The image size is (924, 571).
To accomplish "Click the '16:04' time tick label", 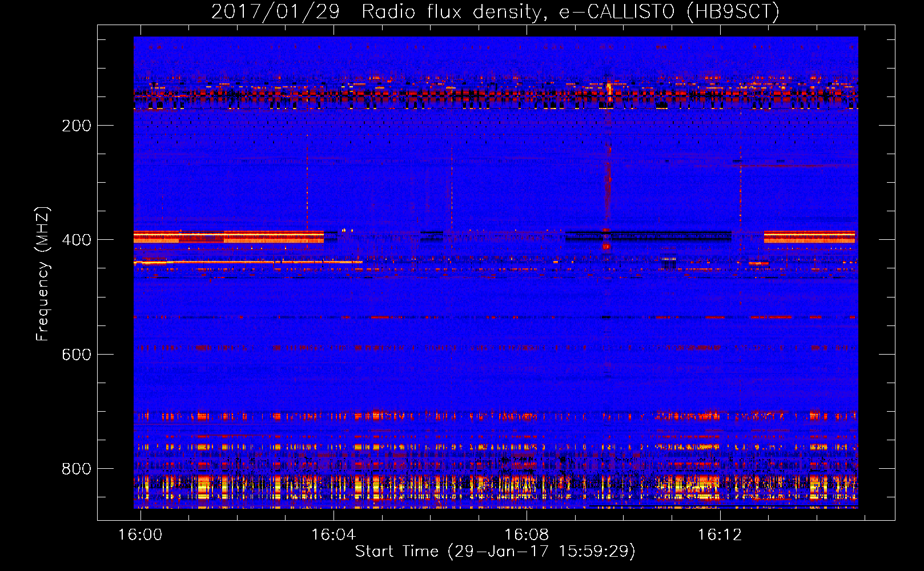I will (x=334, y=534).
